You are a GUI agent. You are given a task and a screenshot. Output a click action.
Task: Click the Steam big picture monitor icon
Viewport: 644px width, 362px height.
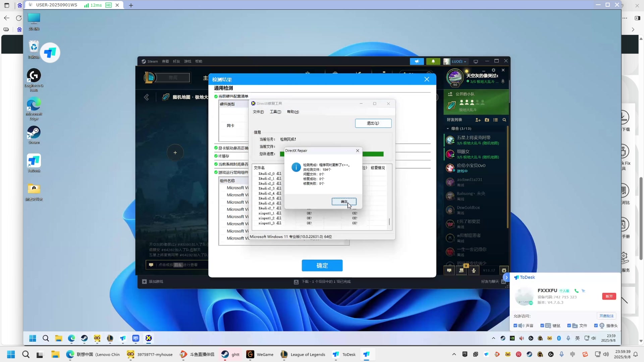476,61
